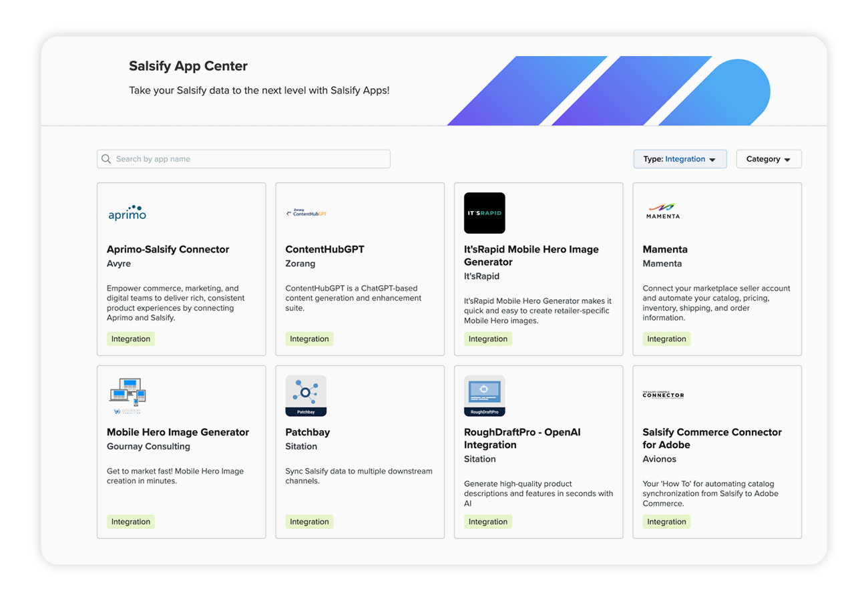Image resolution: width=868 pixels, height=601 pixels.
Task: Click the Aprimo logo icon
Action: point(127,213)
